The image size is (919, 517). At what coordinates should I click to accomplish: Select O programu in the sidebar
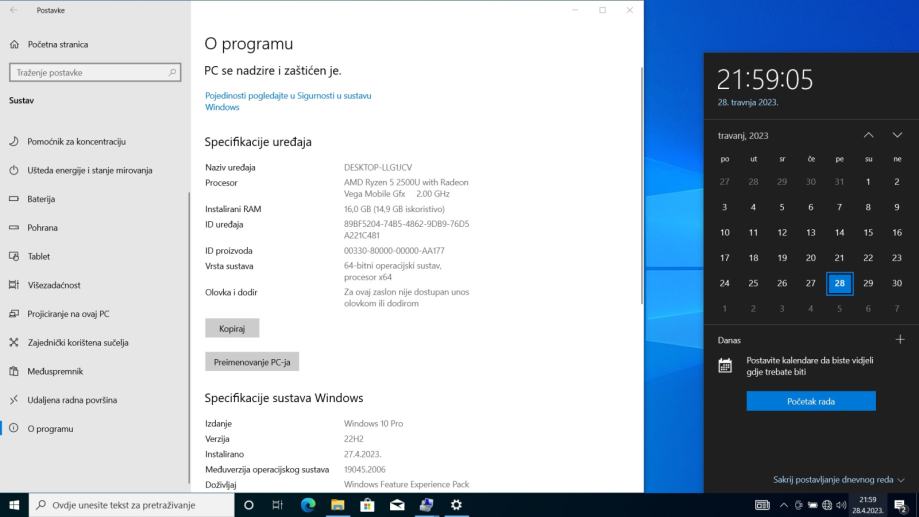coord(50,429)
